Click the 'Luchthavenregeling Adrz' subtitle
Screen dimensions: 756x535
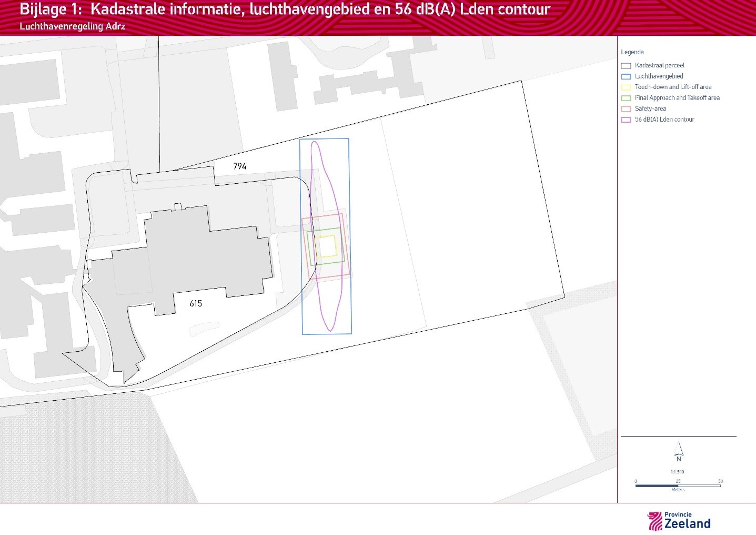[x=73, y=26]
